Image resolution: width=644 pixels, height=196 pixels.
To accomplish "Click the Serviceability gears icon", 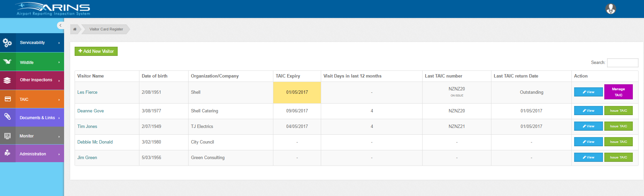I will [7, 43].
